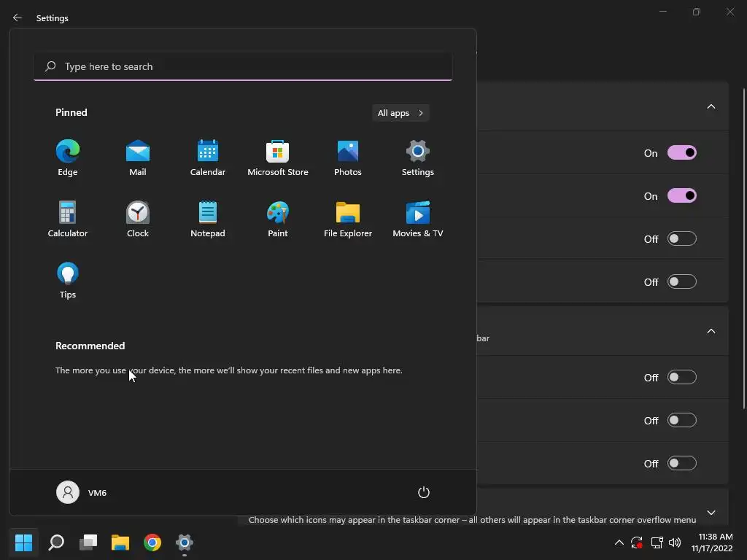Open the Clock app

tap(138, 219)
